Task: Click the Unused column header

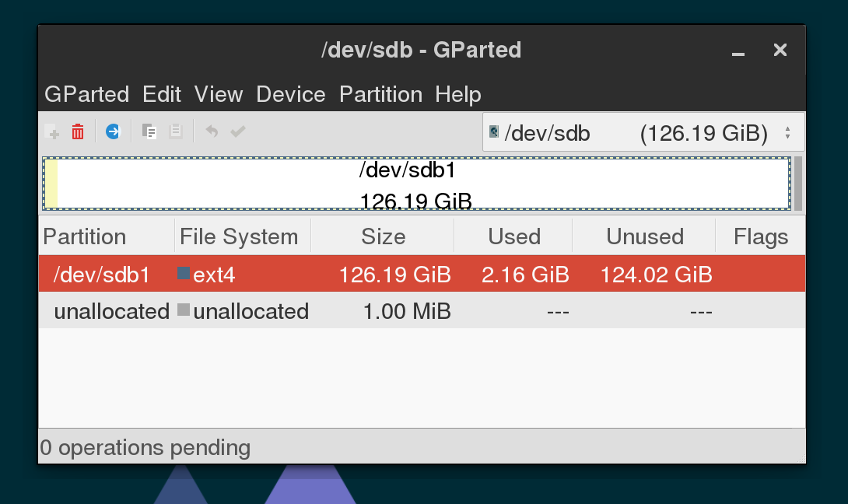Action: 645,236
